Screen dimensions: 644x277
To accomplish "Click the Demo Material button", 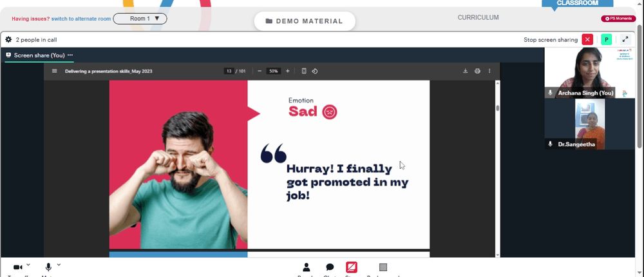I will (305, 21).
